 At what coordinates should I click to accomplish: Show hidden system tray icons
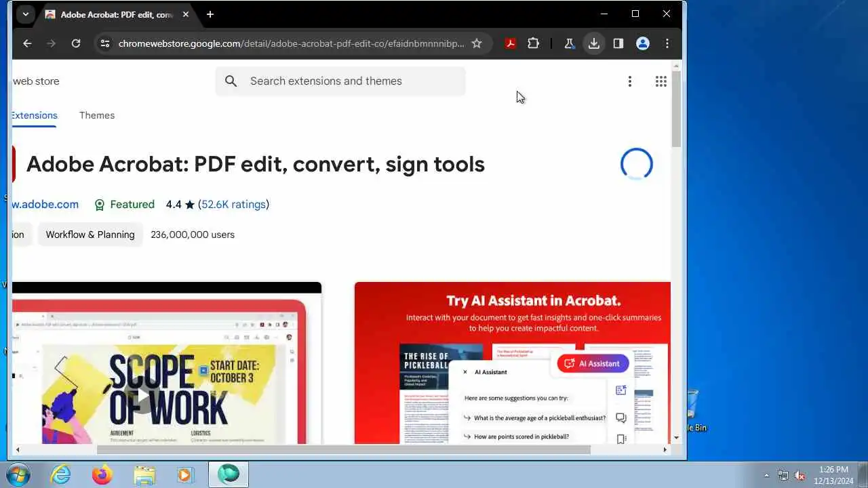[767, 475]
